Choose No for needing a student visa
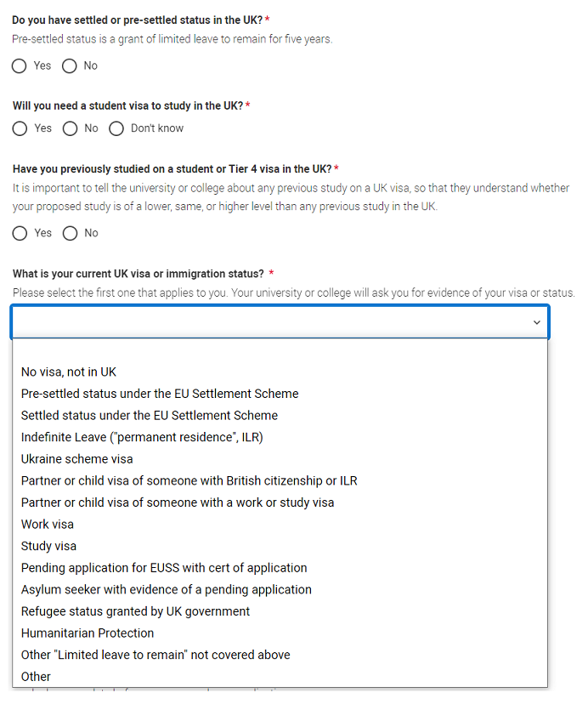 [x=70, y=128]
